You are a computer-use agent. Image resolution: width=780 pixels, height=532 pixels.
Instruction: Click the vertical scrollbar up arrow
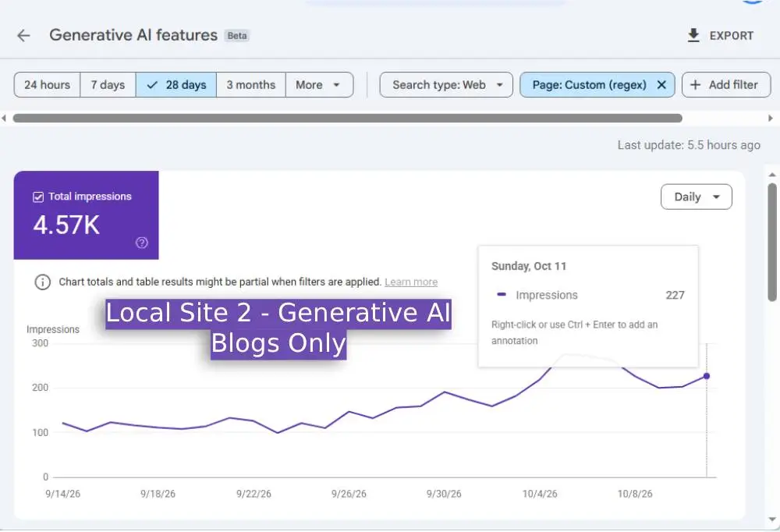click(772, 175)
